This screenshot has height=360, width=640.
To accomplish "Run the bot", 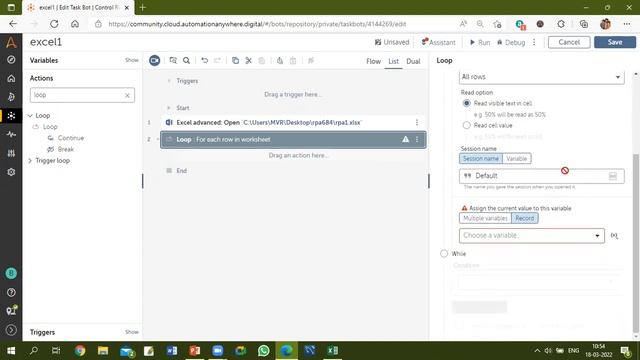I will tap(480, 42).
